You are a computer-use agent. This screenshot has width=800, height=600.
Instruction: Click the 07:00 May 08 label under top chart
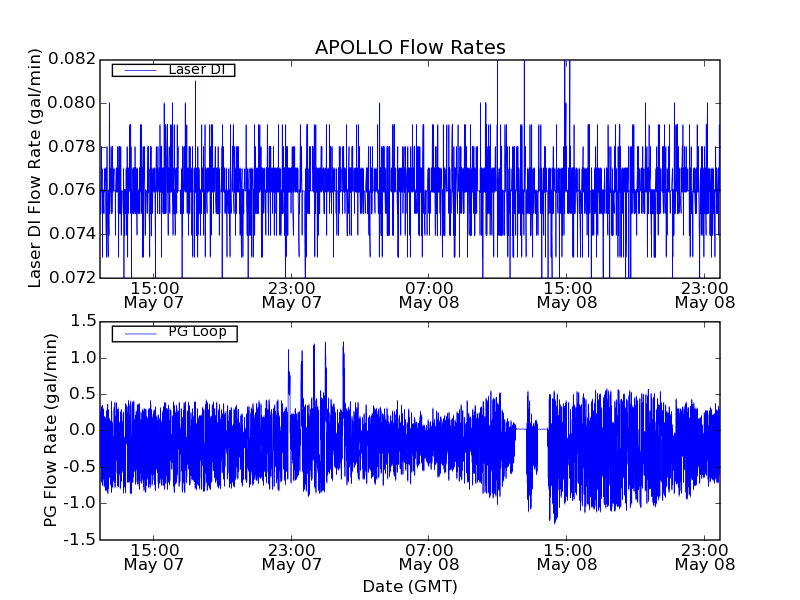(429, 294)
